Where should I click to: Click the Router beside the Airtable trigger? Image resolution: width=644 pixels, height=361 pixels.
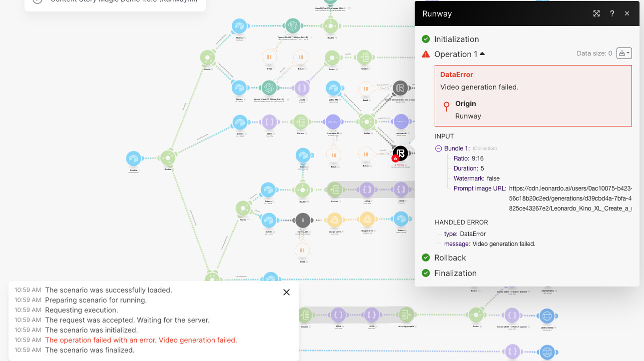[167, 158]
